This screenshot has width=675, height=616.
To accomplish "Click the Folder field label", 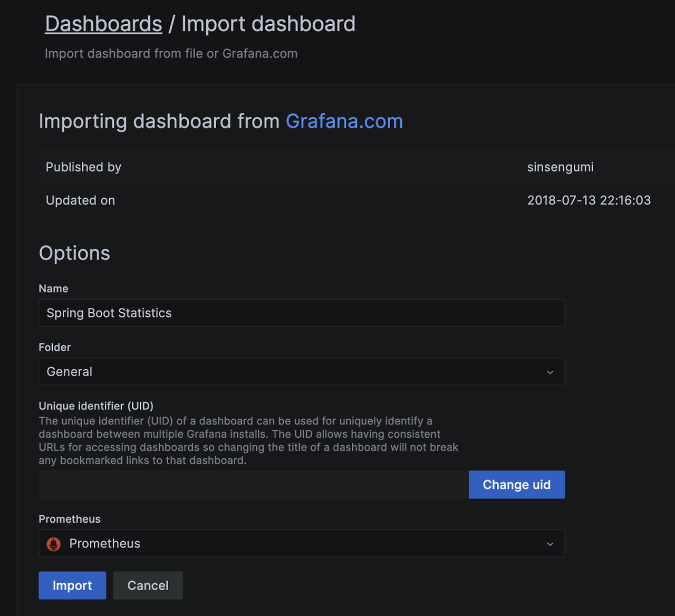I will click(55, 347).
